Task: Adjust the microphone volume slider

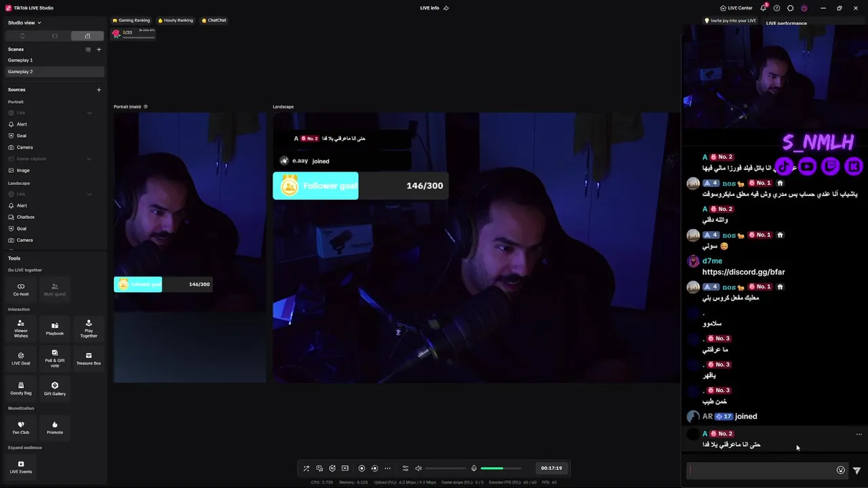Action: click(x=501, y=468)
